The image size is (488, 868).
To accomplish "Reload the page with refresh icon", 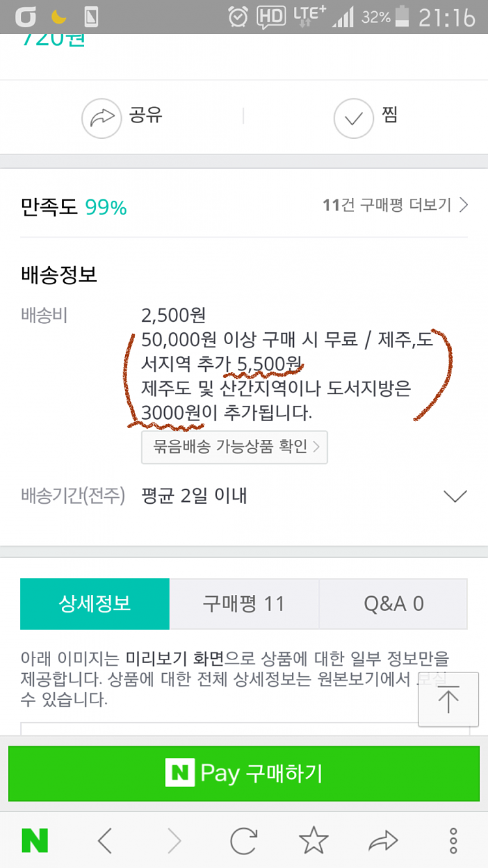I will click(244, 841).
